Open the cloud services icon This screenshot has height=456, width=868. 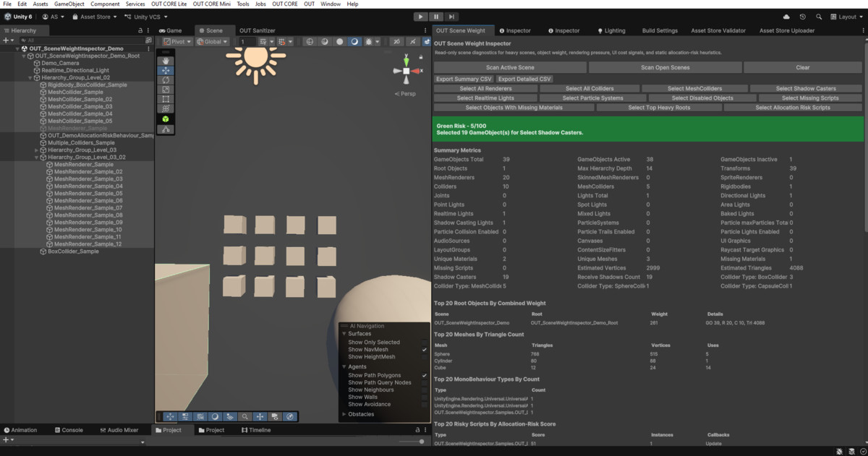(787, 17)
